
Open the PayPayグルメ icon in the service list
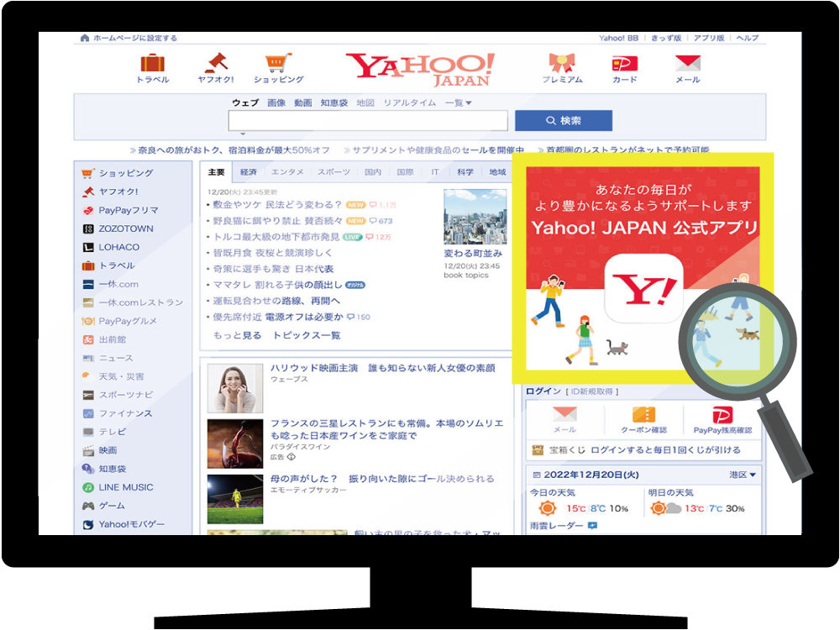(88, 322)
